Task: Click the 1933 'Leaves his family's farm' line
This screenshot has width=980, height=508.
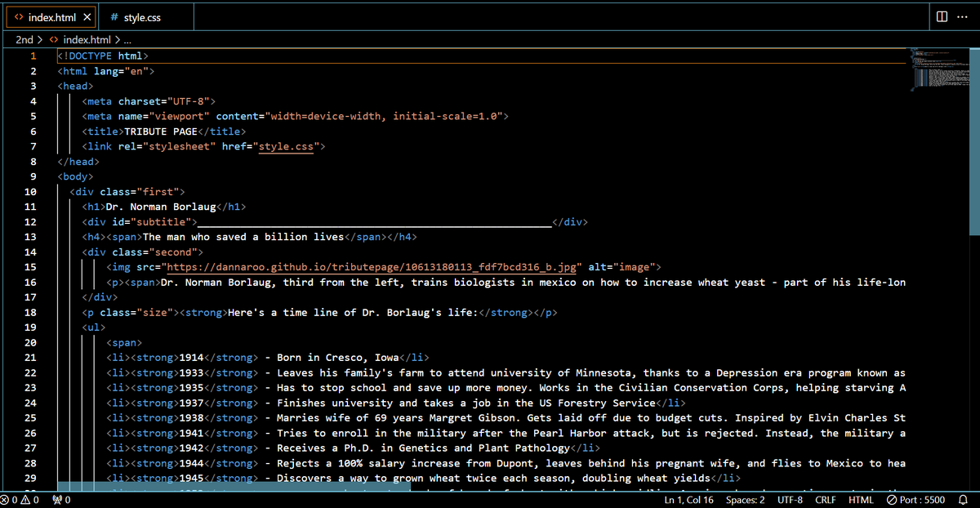Action: [x=506, y=372]
